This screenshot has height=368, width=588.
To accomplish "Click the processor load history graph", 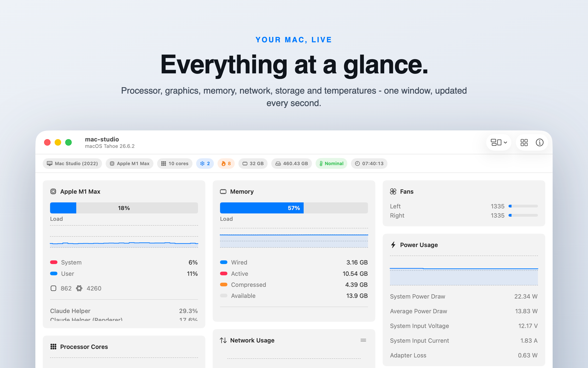I will point(124,237).
